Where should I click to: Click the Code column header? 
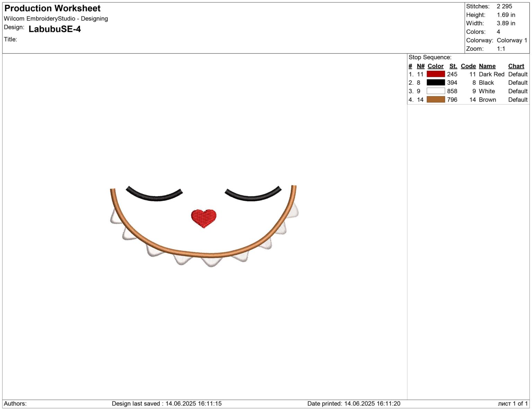tap(468, 66)
